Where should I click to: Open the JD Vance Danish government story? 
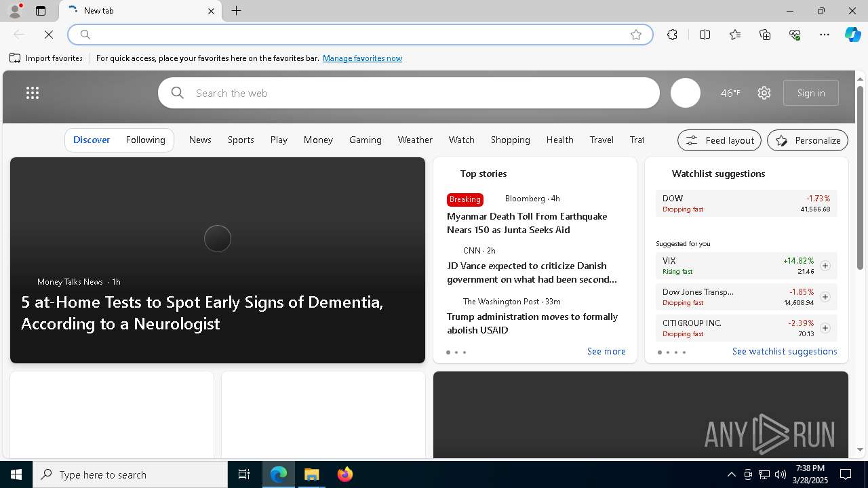click(x=532, y=272)
